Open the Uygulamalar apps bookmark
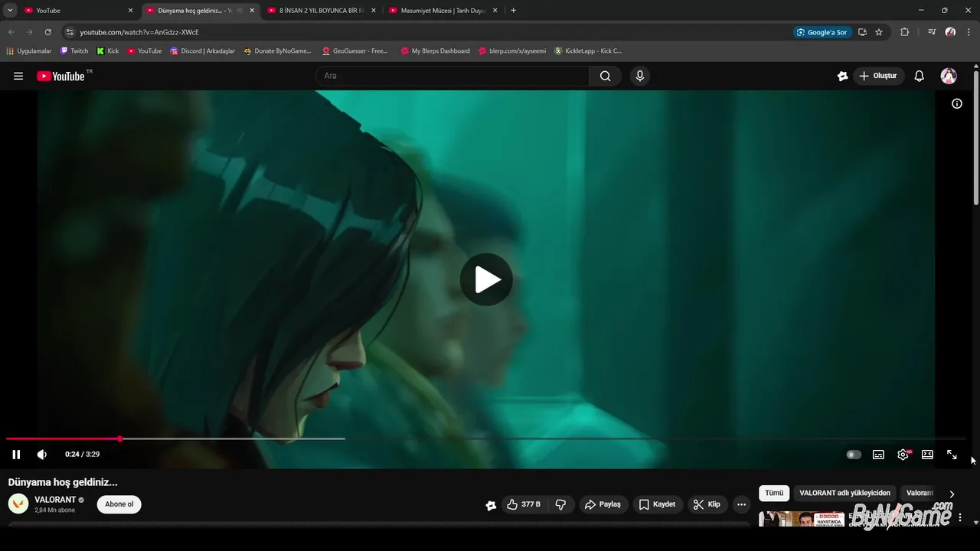 (x=29, y=51)
